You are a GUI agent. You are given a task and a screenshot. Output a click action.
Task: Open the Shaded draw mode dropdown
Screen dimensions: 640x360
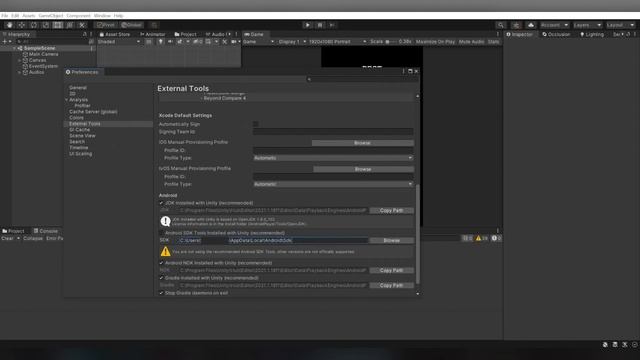point(118,42)
